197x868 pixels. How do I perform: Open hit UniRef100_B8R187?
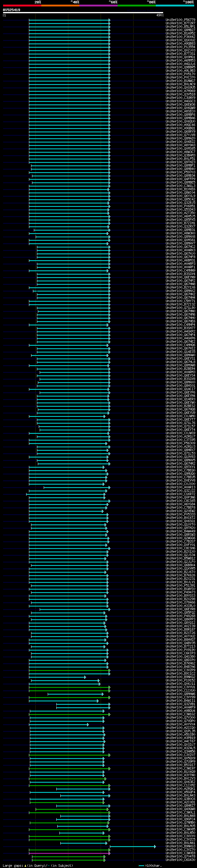coord(180,629)
